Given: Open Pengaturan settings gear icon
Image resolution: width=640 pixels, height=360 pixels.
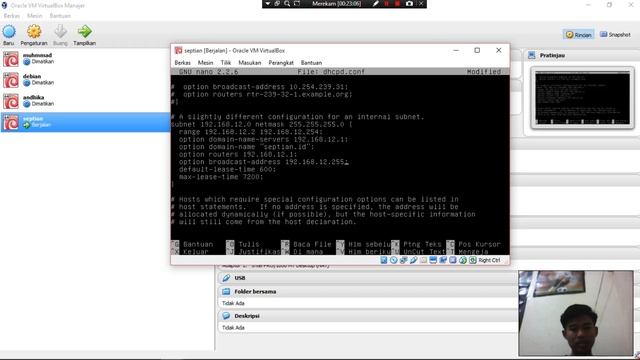Looking at the screenshot, I should 34,31.
